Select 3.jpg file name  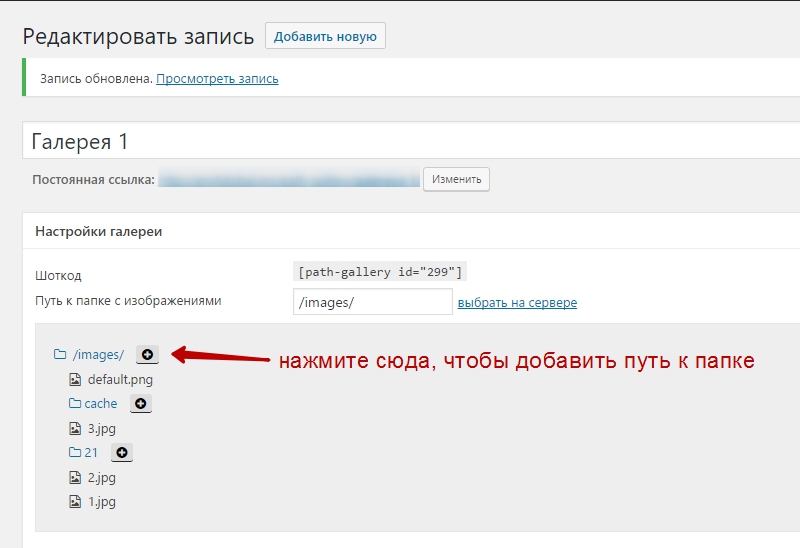[x=102, y=429]
